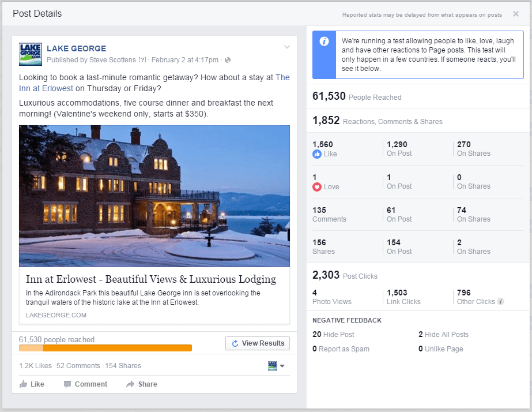Click the 20 Hide Post feedback
The width and height of the screenshot is (532, 412).
pos(333,335)
